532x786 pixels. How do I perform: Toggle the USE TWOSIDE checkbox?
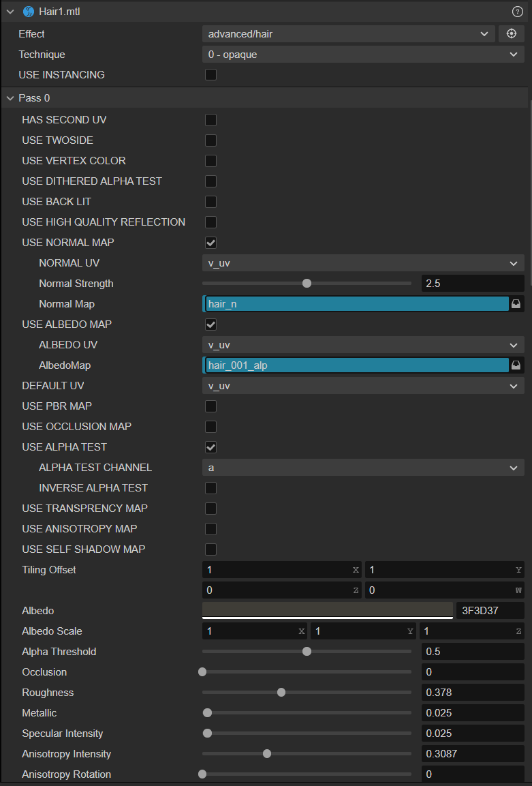pos(211,140)
